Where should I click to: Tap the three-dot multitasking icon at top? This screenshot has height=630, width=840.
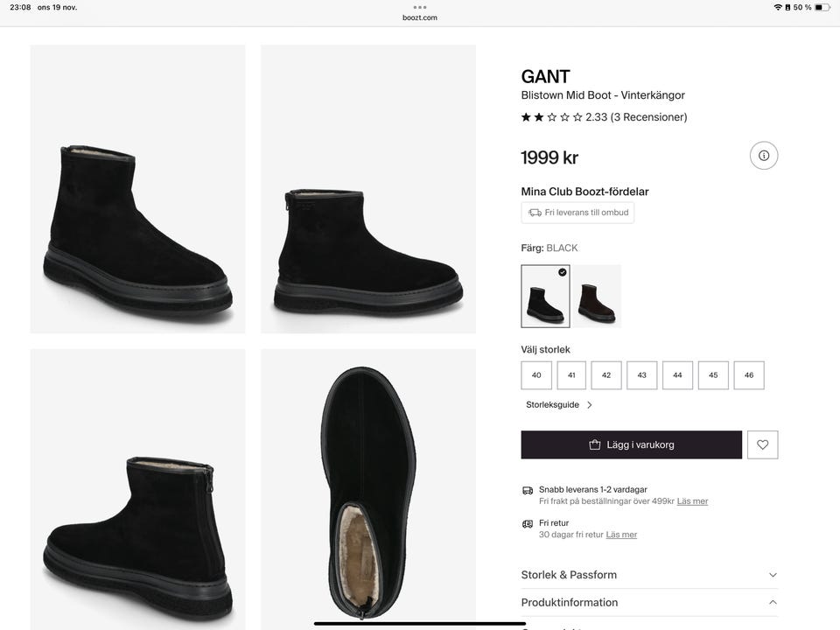tap(420, 7)
